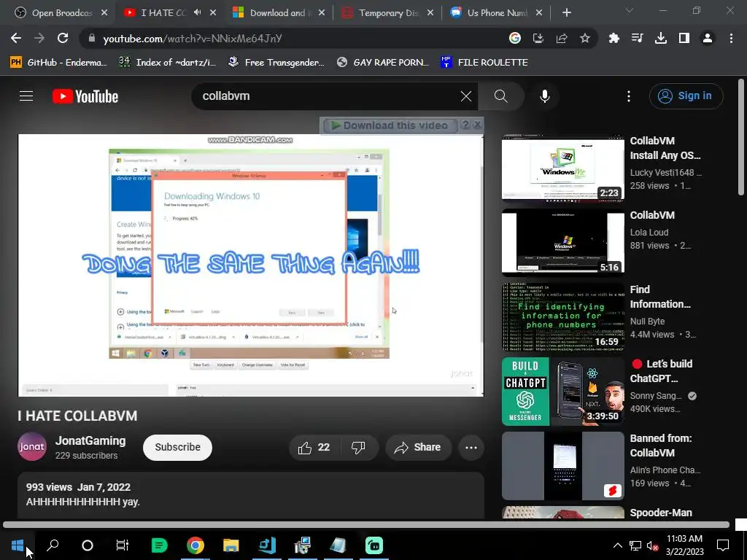This screenshot has width=747, height=560.
Task: Toggle Chrome side panel
Action: [684, 38]
